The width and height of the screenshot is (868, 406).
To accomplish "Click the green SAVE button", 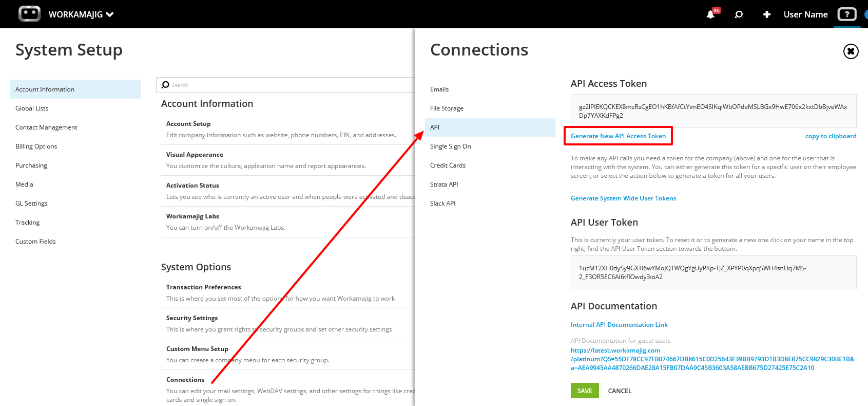I will point(585,391).
